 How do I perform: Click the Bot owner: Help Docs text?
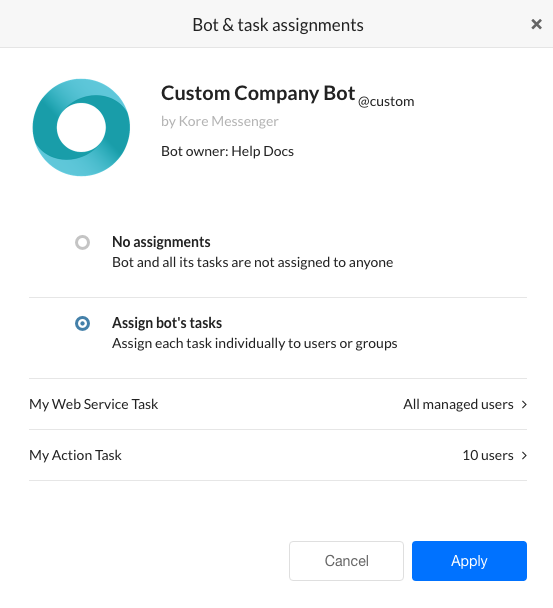point(227,151)
